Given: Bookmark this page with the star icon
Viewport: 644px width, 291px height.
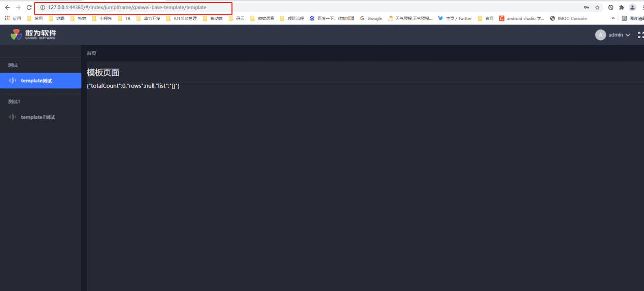Looking at the screenshot, I should click(x=597, y=8).
